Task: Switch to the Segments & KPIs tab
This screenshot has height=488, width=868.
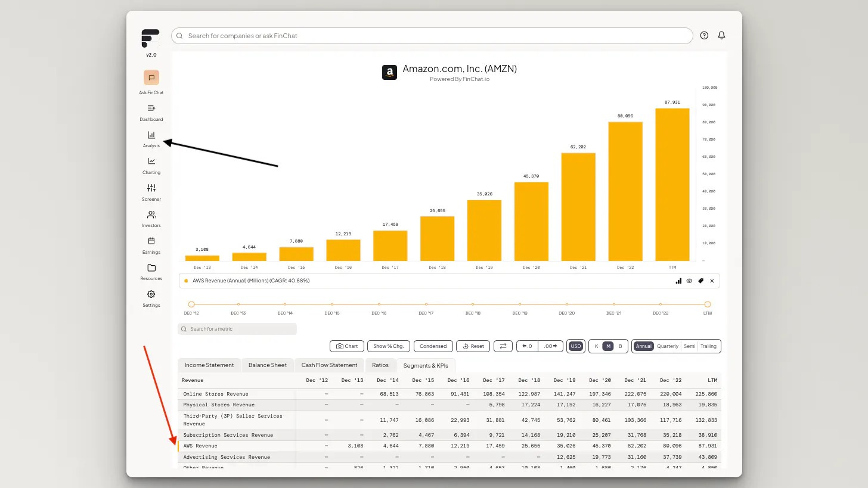Action: click(426, 365)
